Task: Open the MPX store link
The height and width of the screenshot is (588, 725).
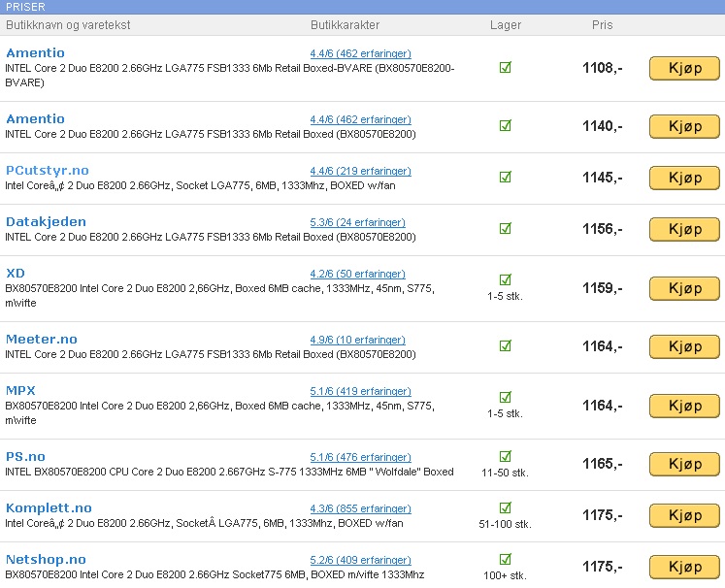Action: pos(20,391)
